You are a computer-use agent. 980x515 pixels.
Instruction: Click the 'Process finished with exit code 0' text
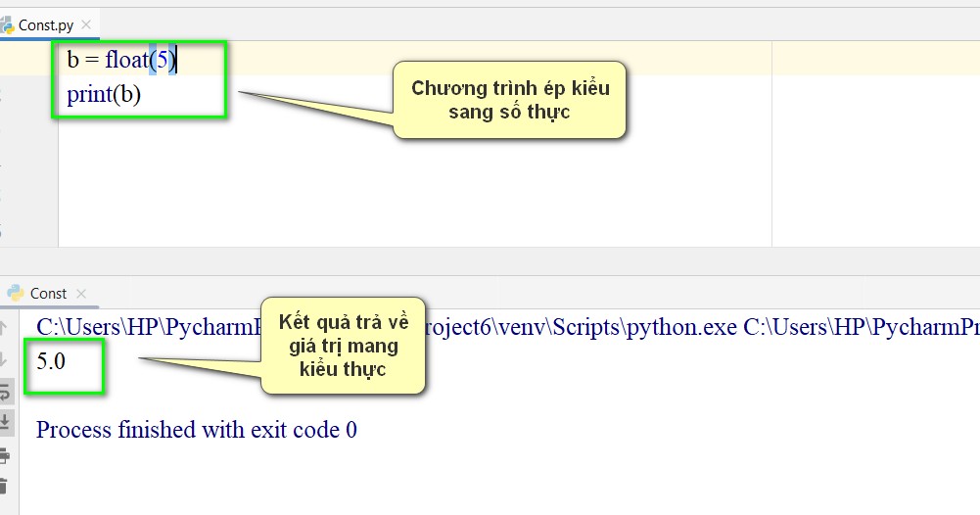pos(196,429)
